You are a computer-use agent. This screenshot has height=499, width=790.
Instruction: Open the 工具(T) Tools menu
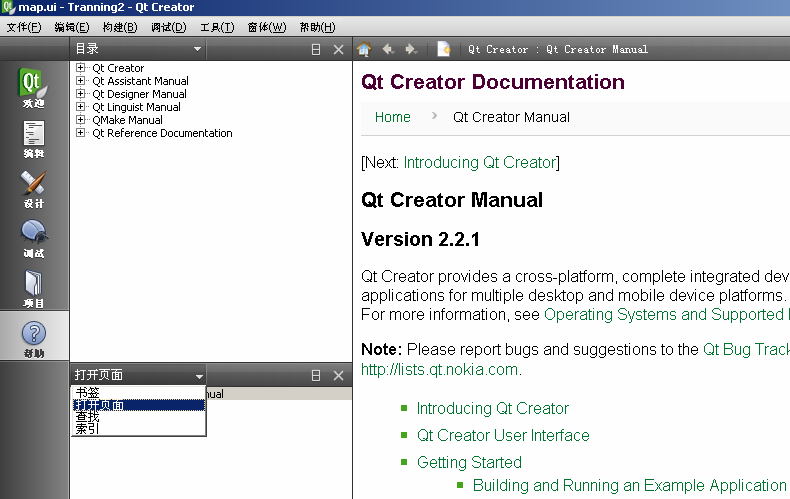(217, 27)
